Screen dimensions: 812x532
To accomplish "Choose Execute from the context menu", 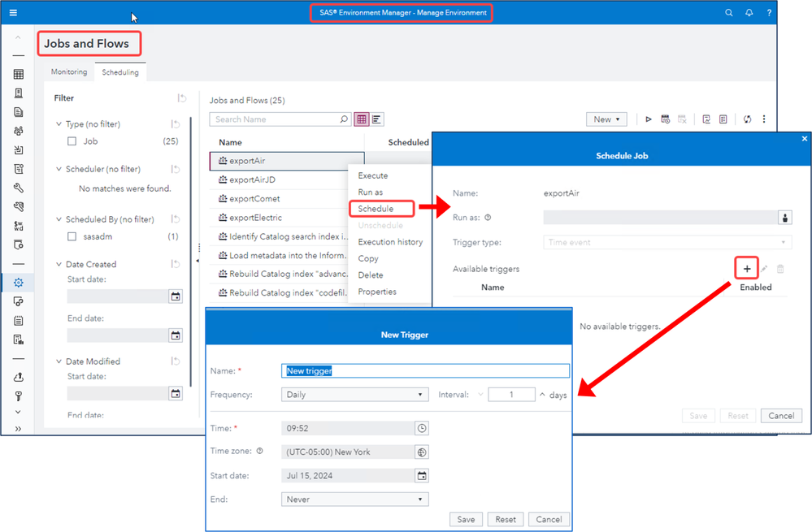I will pyautogui.click(x=373, y=176).
